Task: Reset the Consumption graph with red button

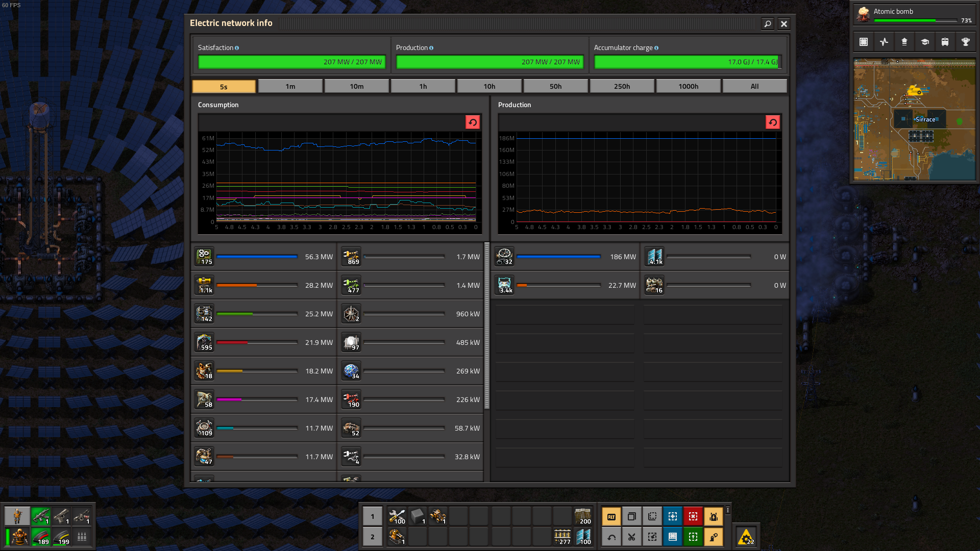Action: 473,122
